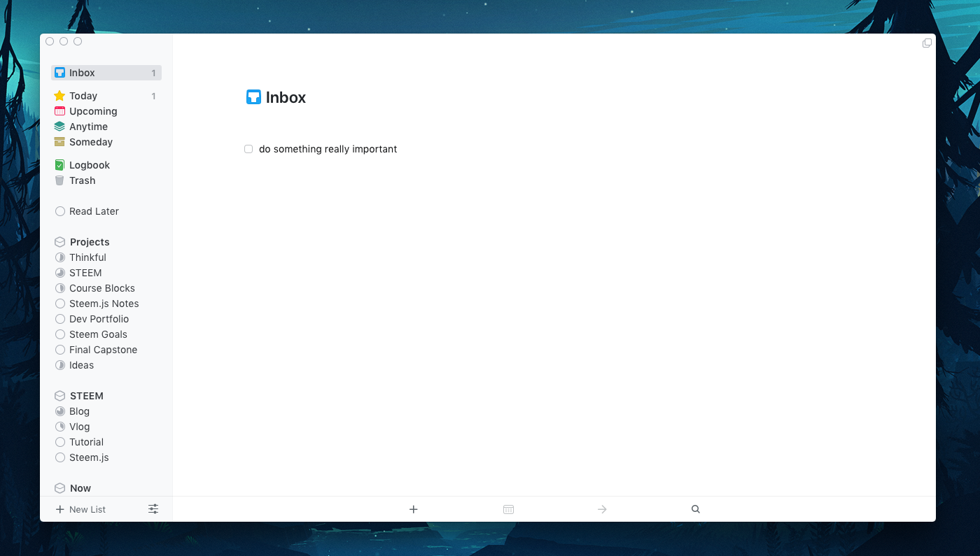This screenshot has height=556, width=980.
Task: Open the Blog project
Action: pyautogui.click(x=106, y=411)
